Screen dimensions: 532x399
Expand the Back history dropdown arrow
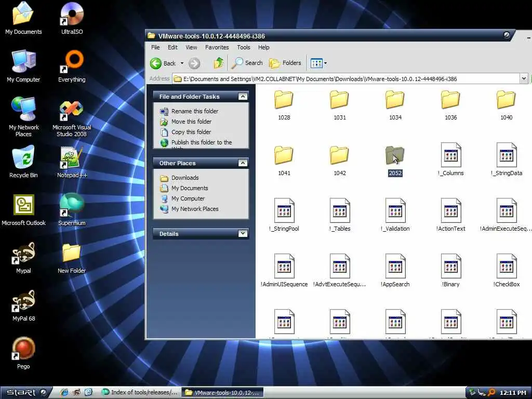182,63
